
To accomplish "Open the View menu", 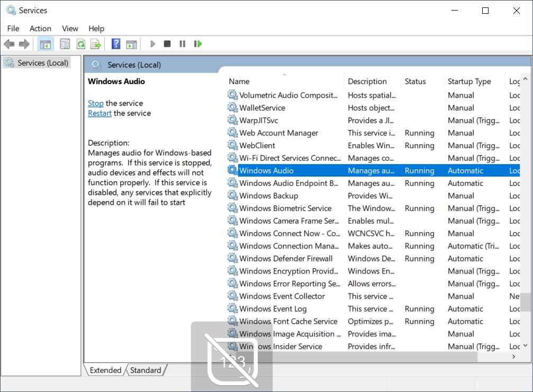I will 70,29.
